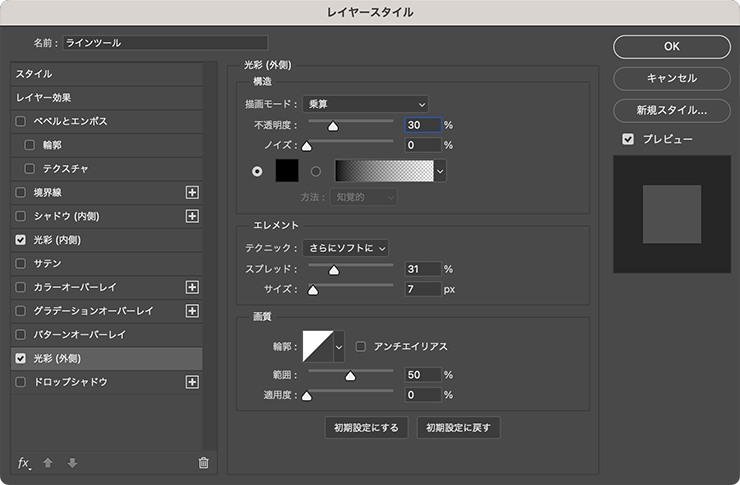This screenshot has height=485, width=740.
Task: Open the 輪郭 contour picker arrow
Action: point(339,347)
